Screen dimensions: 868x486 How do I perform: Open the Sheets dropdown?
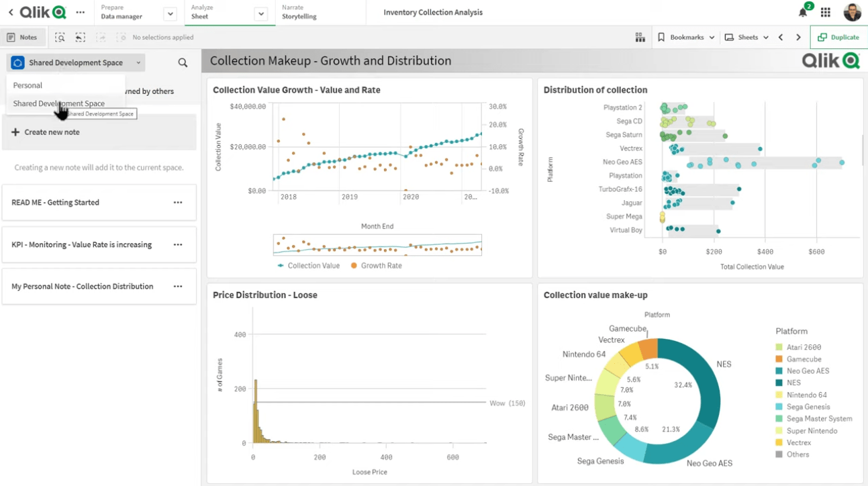tap(746, 38)
